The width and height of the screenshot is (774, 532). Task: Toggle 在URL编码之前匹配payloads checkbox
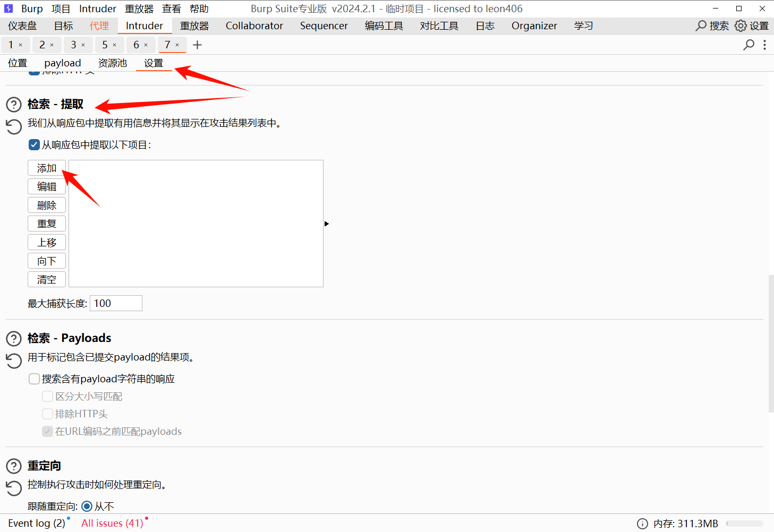pyautogui.click(x=47, y=431)
